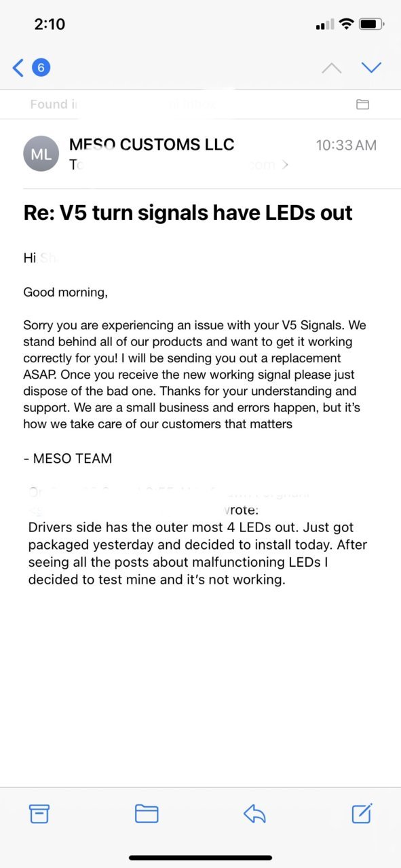Open MESO CUSTOMS LLC sender name
This screenshot has width=401, height=868.
click(152, 144)
